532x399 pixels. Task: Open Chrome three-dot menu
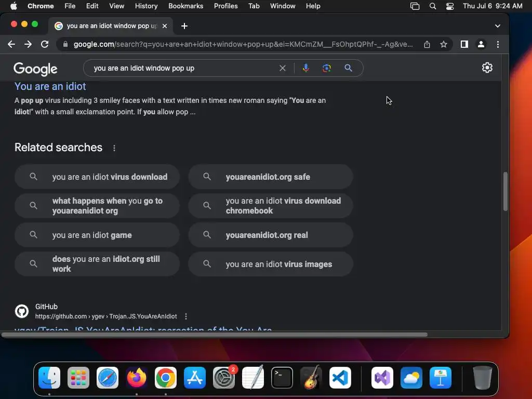point(498,44)
